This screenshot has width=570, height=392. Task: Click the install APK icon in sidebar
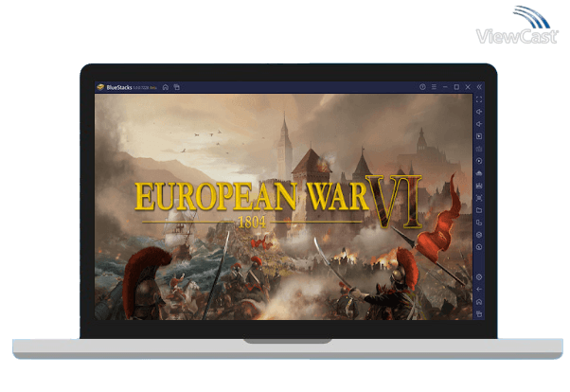coord(479,186)
